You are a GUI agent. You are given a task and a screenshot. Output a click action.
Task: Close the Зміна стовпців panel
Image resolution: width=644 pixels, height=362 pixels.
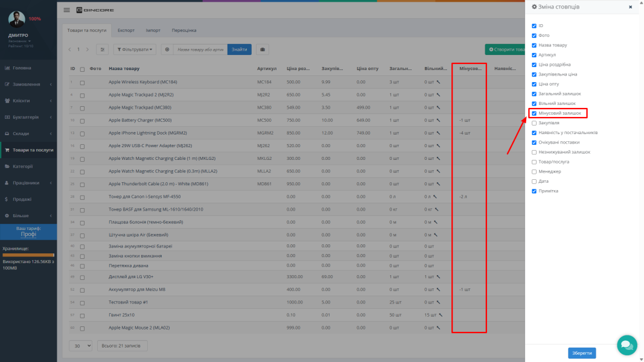[x=631, y=7]
